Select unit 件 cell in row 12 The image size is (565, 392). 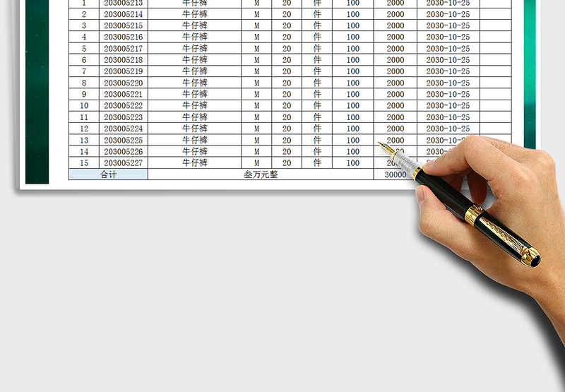pos(317,129)
